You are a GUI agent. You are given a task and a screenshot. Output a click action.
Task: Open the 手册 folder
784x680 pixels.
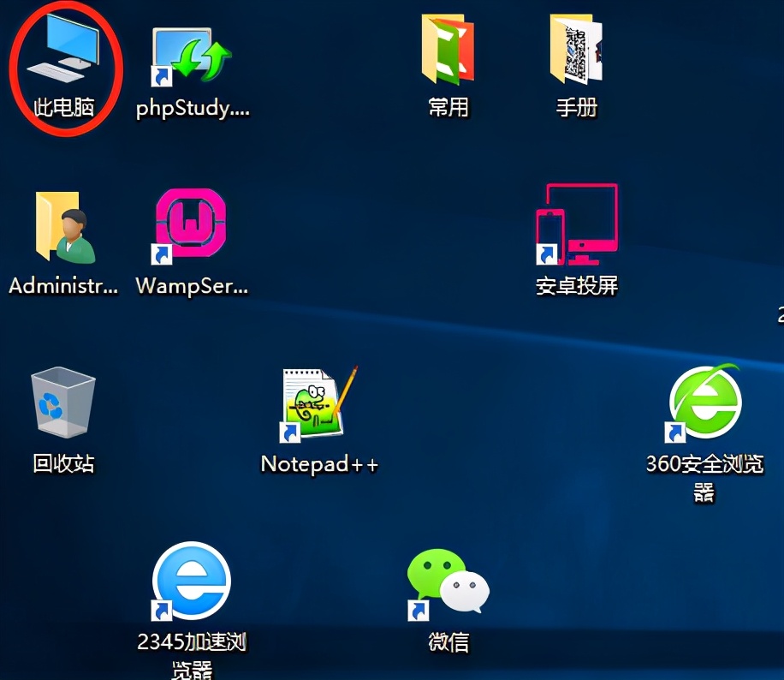(x=575, y=51)
